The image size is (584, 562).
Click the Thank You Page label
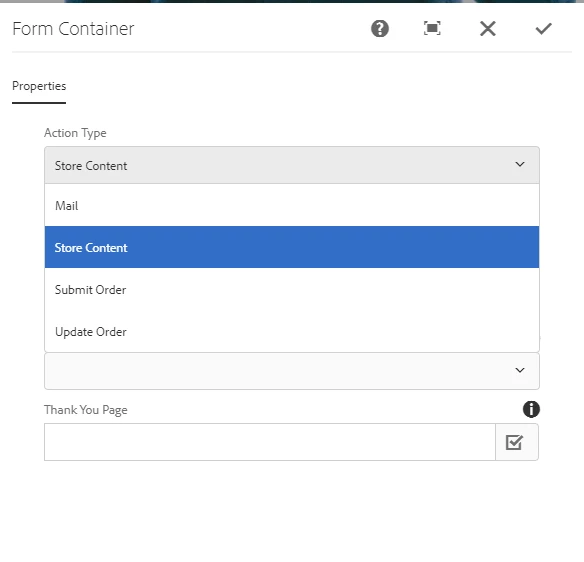pyautogui.click(x=86, y=410)
